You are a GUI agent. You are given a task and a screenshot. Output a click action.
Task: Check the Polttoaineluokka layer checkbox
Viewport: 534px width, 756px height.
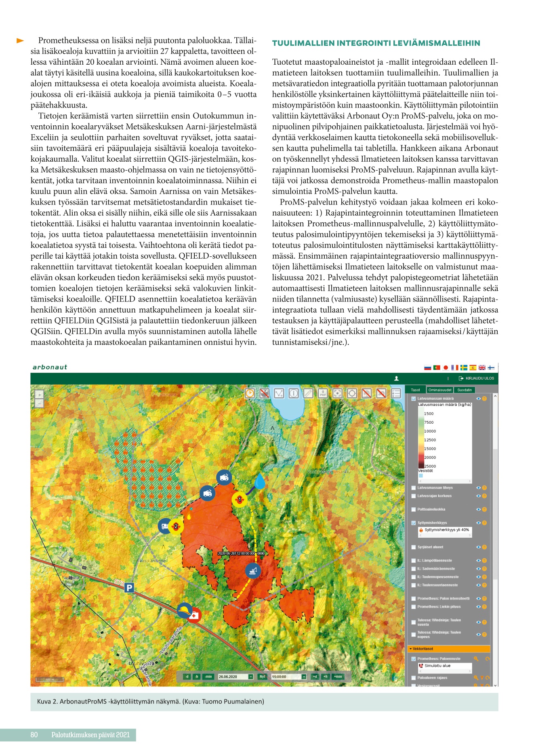point(414,509)
